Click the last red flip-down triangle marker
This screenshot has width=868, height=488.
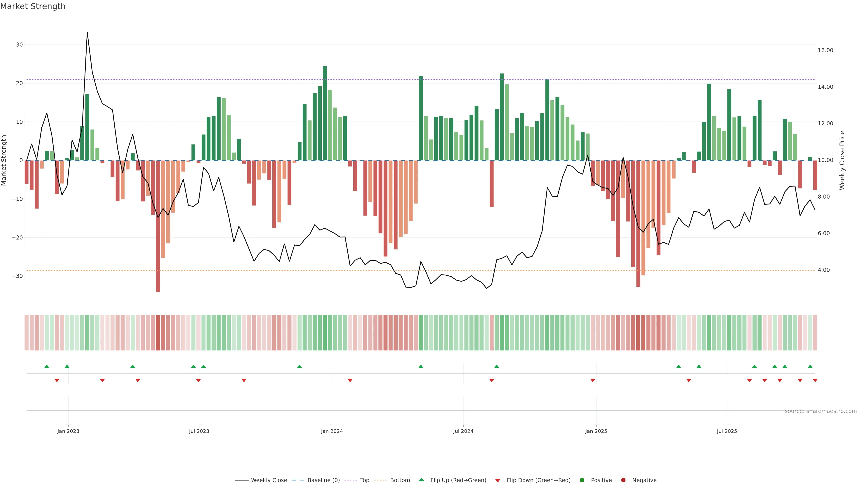tap(815, 380)
